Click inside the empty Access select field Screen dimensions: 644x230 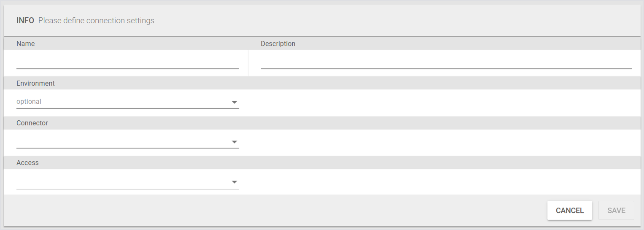(122, 181)
